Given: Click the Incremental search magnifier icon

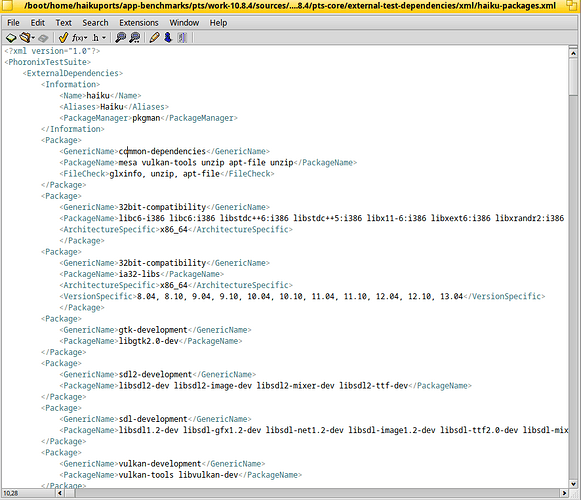Looking at the screenshot, I should click(x=135, y=38).
